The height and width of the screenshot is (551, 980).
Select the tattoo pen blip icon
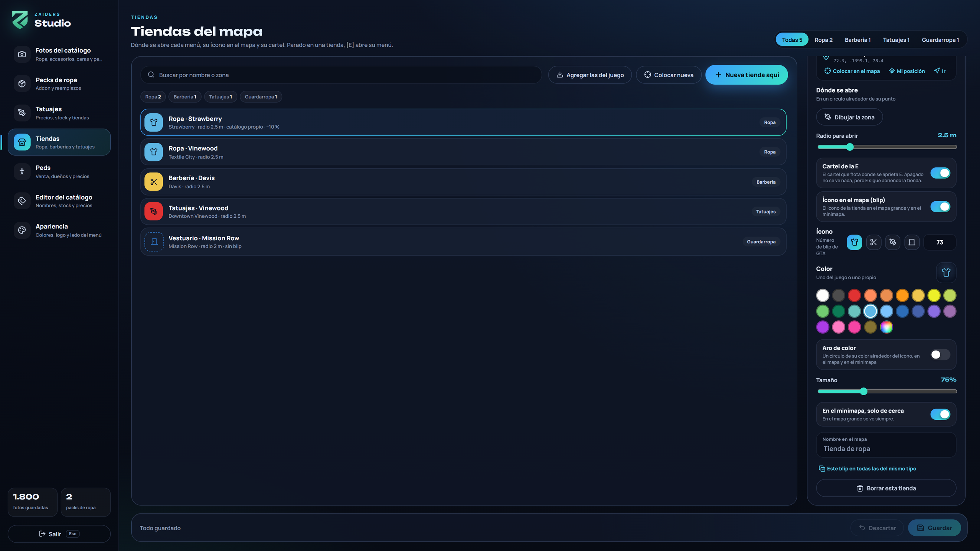point(893,242)
